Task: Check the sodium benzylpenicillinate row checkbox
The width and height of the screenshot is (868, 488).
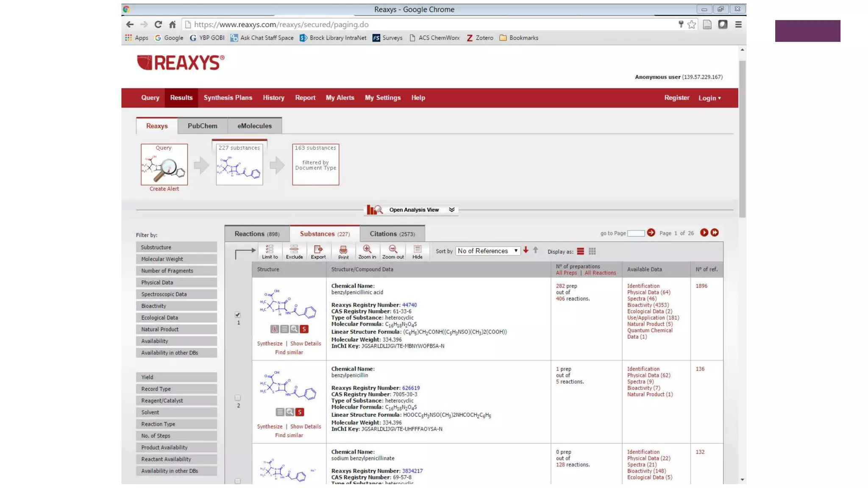Action: point(238,481)
